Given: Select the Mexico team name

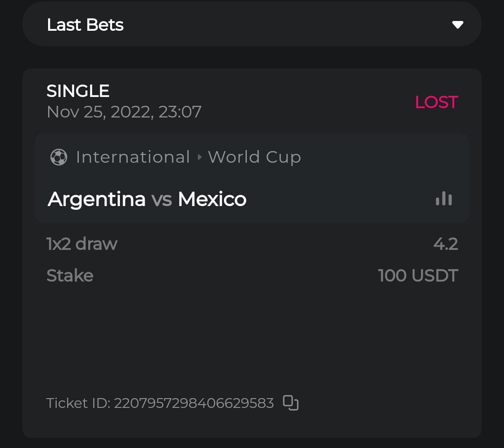Looking at the screenshot, I should [212, 200].
